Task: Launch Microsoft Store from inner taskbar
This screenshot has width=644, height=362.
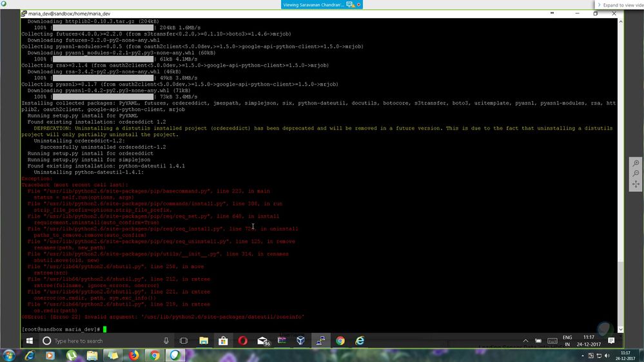Action: (223, 341)
